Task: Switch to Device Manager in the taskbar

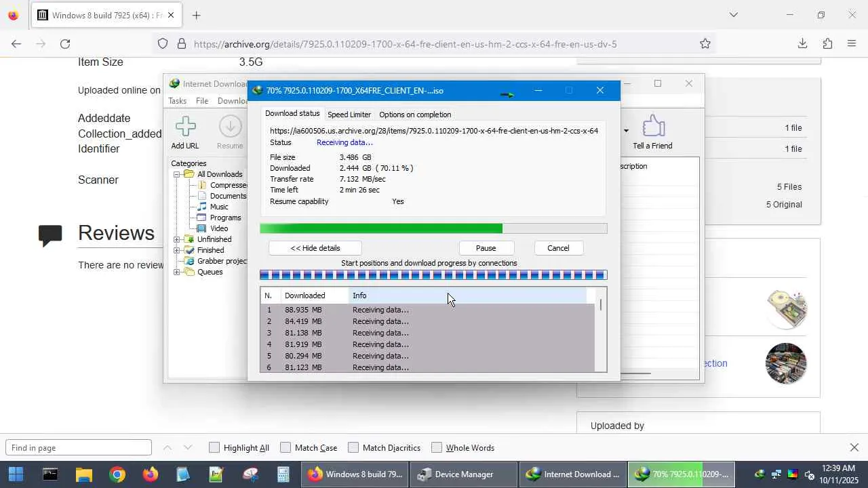Action: click(465, 474)
